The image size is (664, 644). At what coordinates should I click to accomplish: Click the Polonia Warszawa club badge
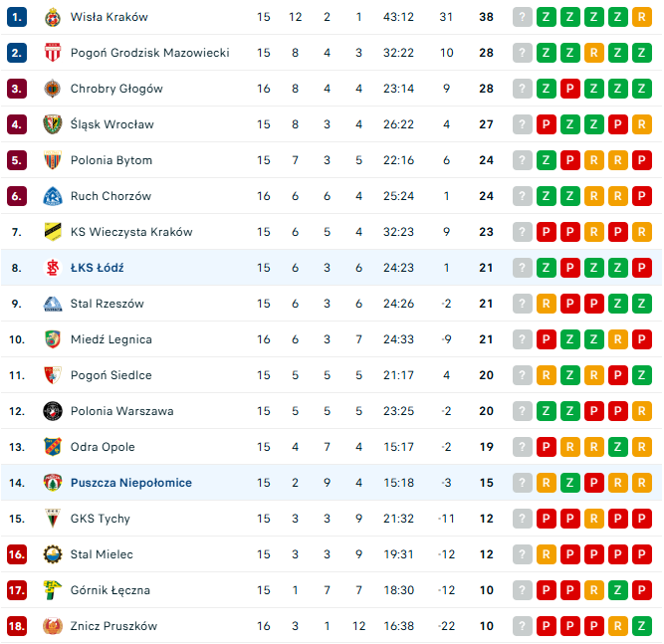point(53,411)
